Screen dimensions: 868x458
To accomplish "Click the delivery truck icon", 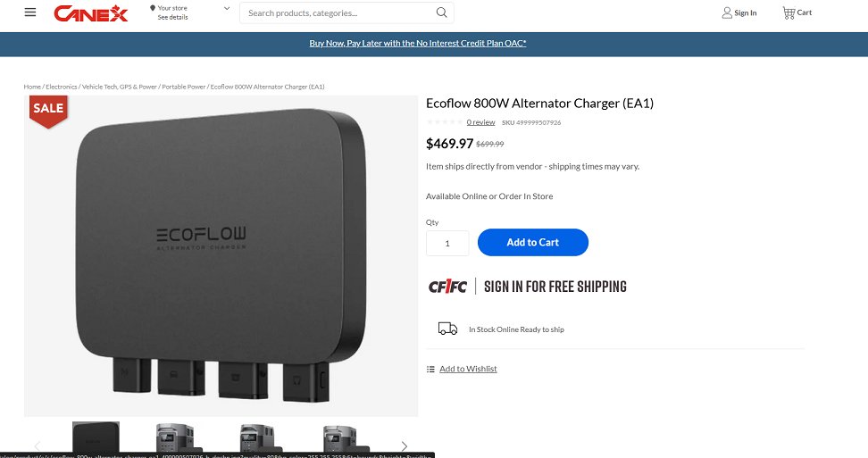I will coord(447,329).
